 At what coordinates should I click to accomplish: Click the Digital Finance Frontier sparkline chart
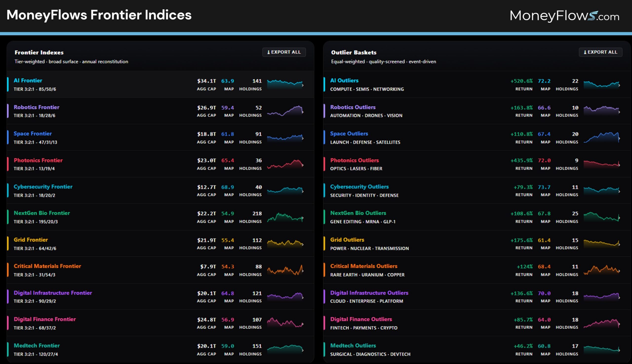pyautogui.click(x=285, y=323)
